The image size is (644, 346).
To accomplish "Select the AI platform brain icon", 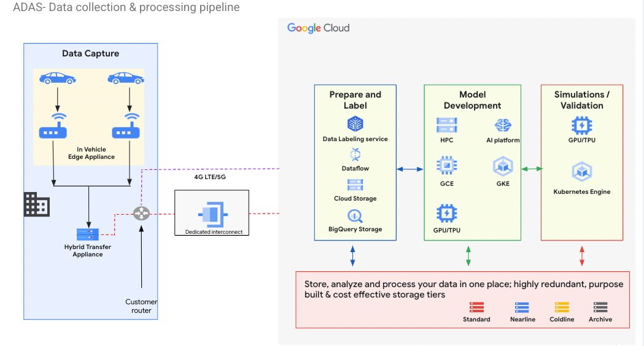I will pos(503,125).
